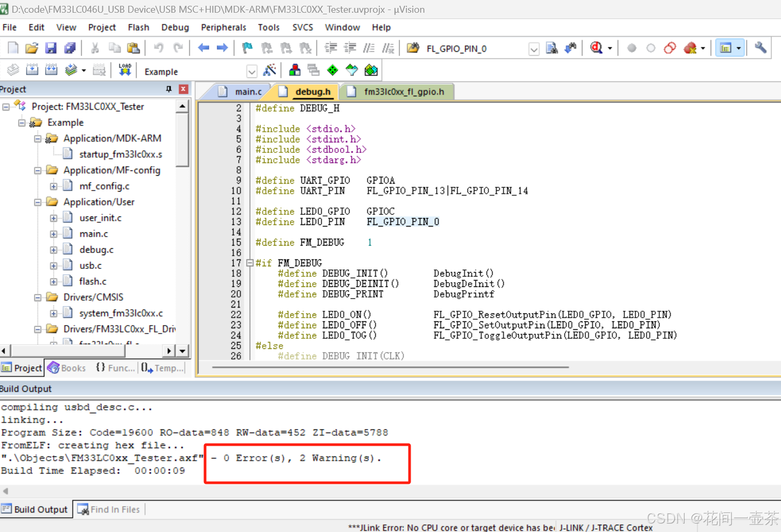Save all files with stacked disks icon
This screenshot has height=532, width=781.
pos(70,48)
